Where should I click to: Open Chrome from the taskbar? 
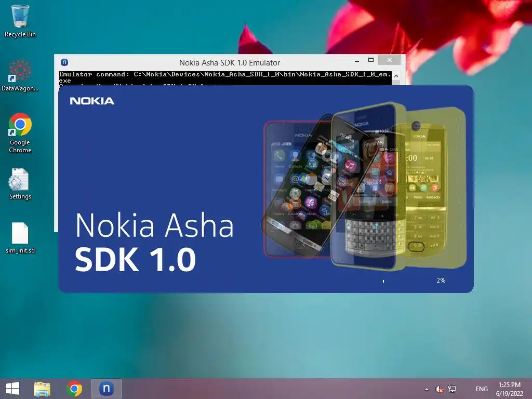[74, 389]
